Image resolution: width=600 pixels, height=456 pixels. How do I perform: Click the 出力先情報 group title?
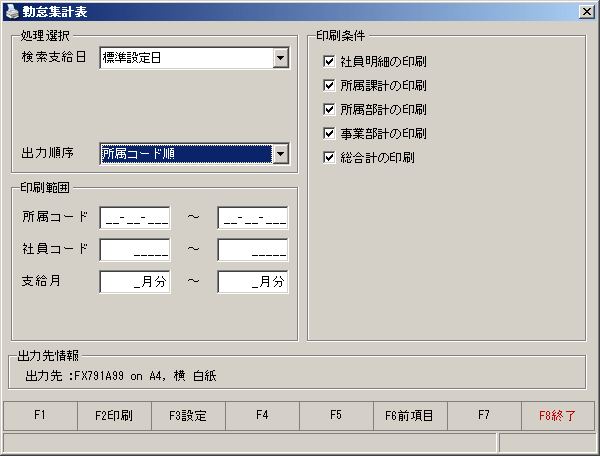click(49, 356)
